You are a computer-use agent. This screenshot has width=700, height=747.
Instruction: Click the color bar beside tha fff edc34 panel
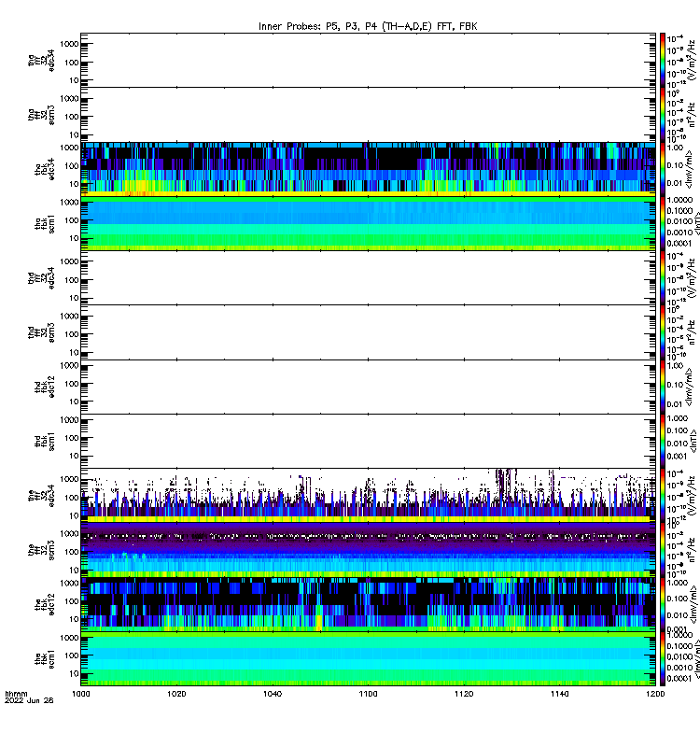point(663,61)
